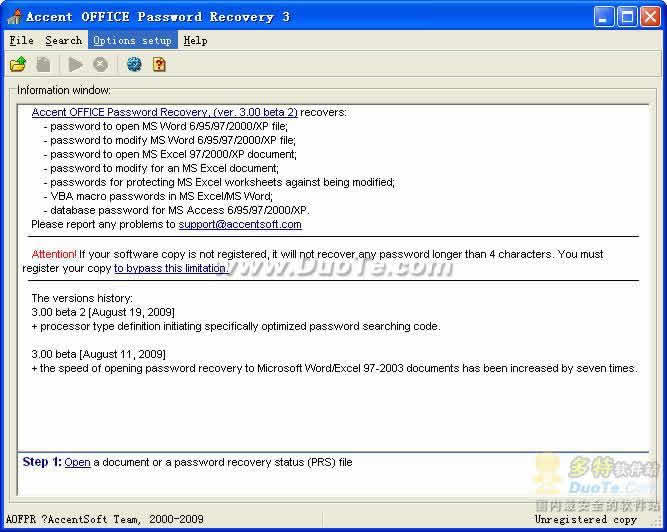This screenshot has width=667, height=532.
Task: Open the Search menu
Action: click(x=63, y=40)
